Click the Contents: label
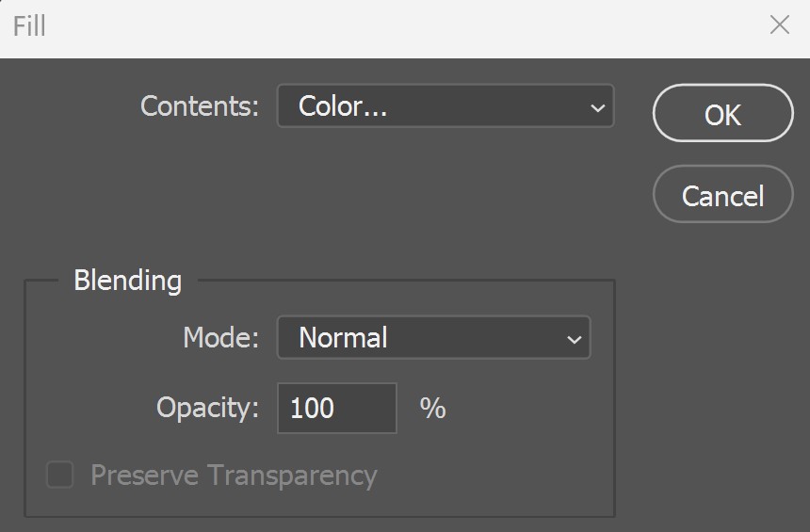The image size is (810, 532). coord(200,105)
